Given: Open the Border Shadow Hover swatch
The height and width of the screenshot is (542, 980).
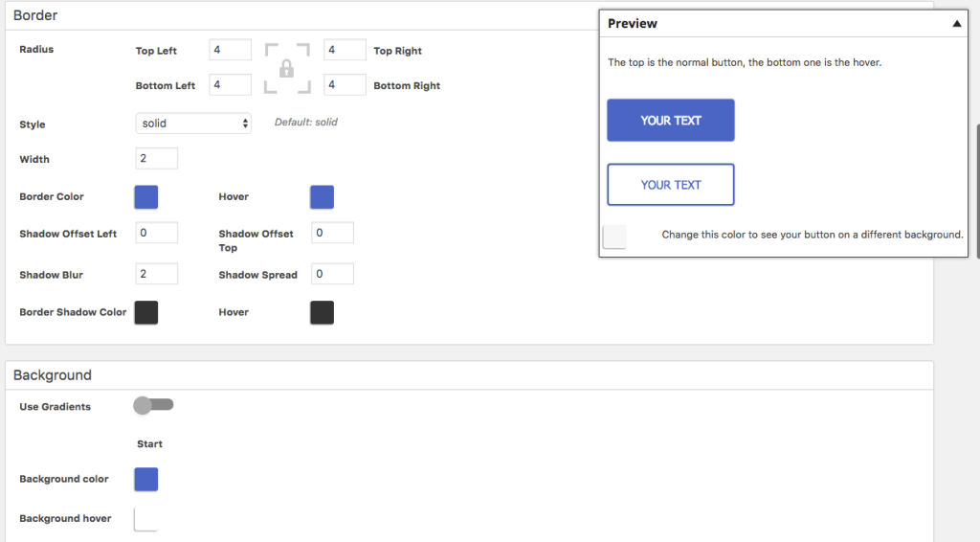Looking at the screenshot, I should pos(322,312).
